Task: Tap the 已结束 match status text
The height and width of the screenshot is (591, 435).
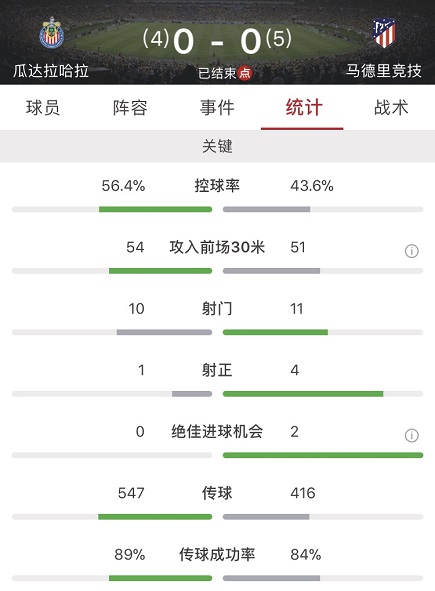Action: (x=217, y=73)
